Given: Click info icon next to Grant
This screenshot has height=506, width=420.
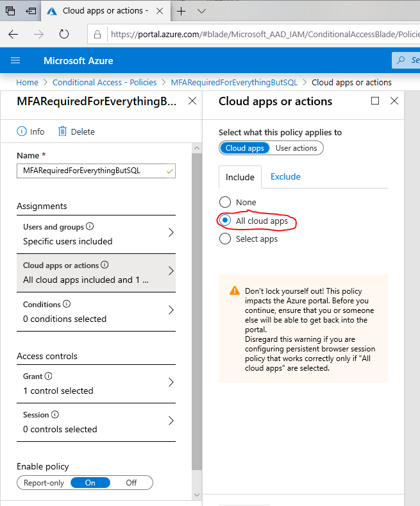Looking at the screenshot, I should pos(48,376).
